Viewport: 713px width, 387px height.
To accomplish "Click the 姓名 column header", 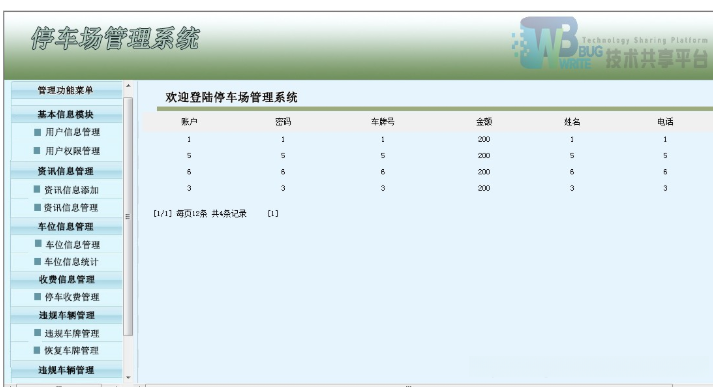I will point(572,122).
